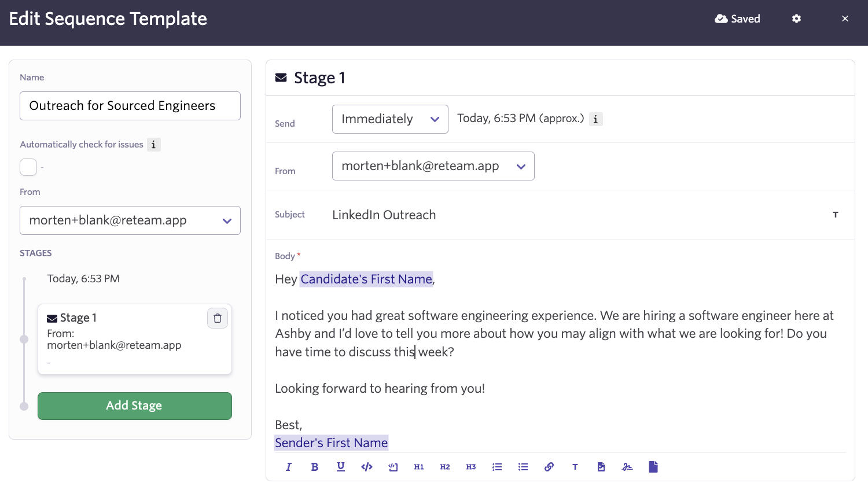868x494 pixels.
Task: Open the Send timing dropdown
Action: coord(390,119)
